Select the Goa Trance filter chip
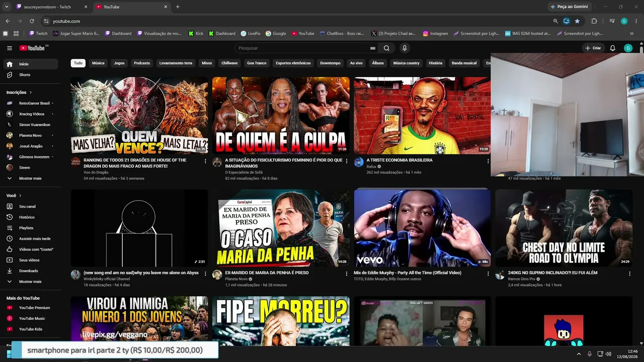 (257, 63)
